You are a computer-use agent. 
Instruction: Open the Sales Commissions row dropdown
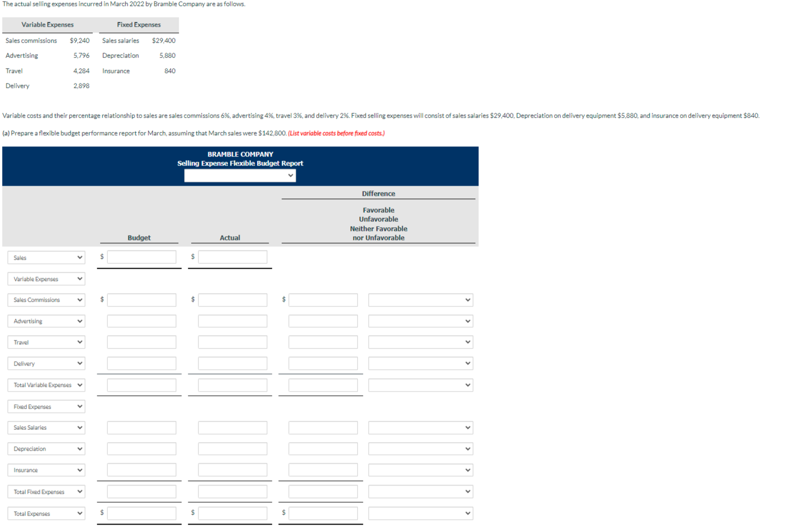pyautogui.click(x=46, y=300)
